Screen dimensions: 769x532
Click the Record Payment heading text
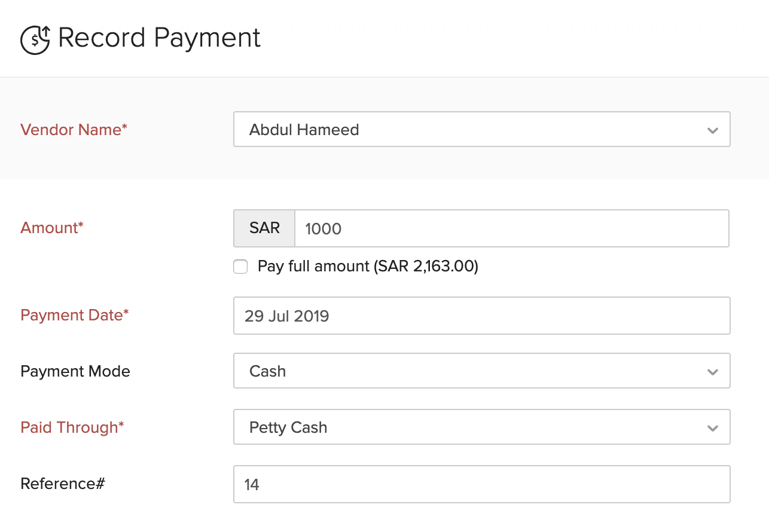point(158,38)
